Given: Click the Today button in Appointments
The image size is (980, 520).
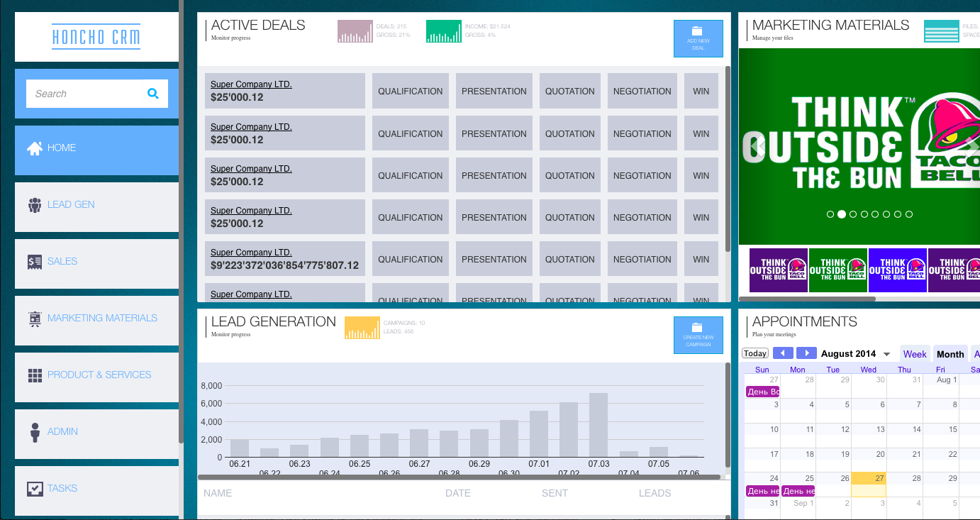Looking at the screenshot, I should click(x=755, y=353).
